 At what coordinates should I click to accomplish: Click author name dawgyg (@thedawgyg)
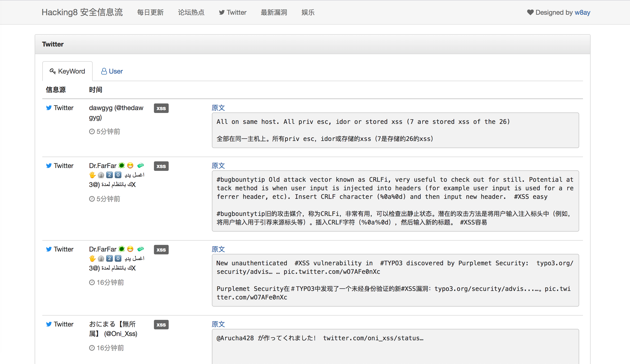click(x=116, y=113)
